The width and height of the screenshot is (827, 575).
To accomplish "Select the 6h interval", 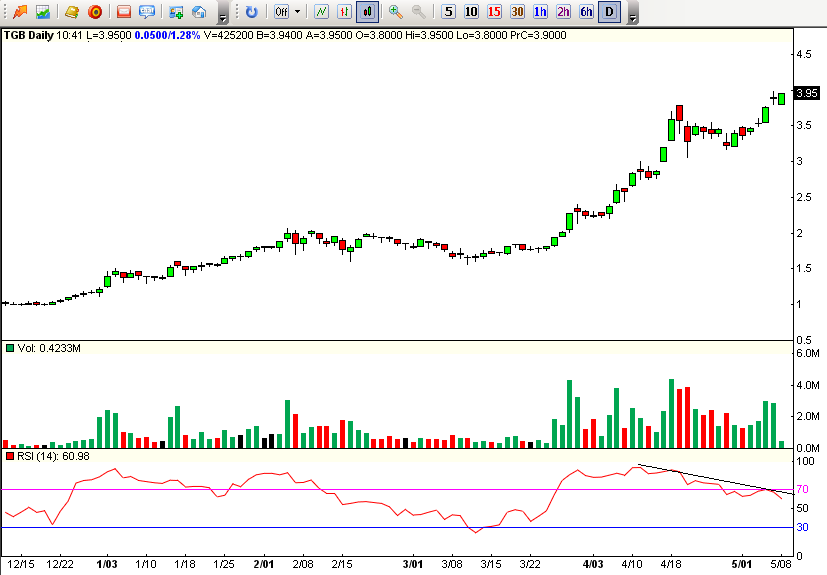I will pyautogui.click(x=586, y=12).
